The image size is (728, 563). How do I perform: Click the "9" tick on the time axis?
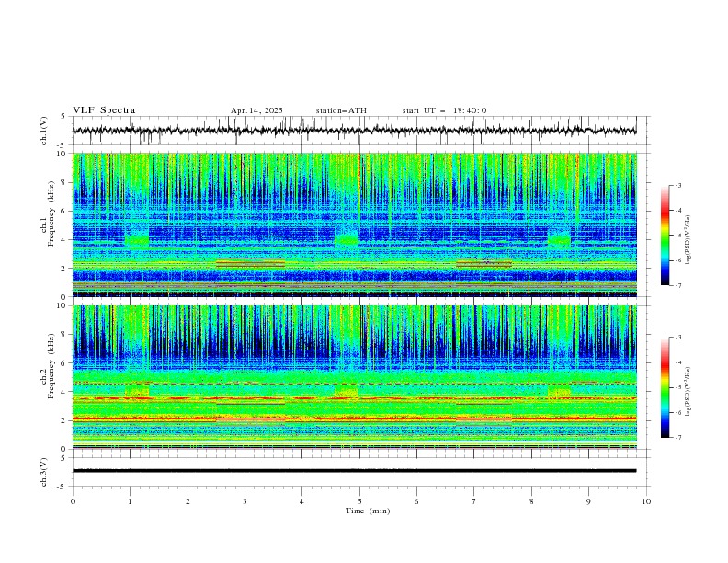[588, 501]
